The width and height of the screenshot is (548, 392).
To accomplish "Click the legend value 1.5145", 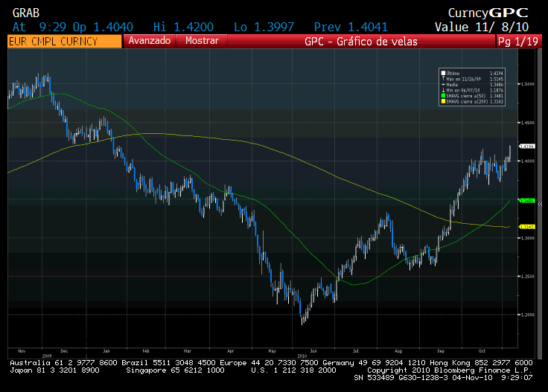I will (497, 79).
